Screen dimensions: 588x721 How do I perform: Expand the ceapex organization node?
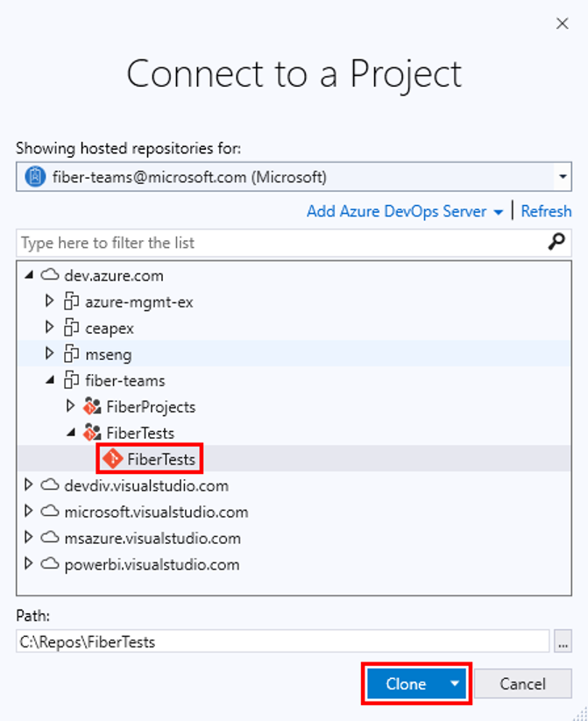(x=49, y=328)
